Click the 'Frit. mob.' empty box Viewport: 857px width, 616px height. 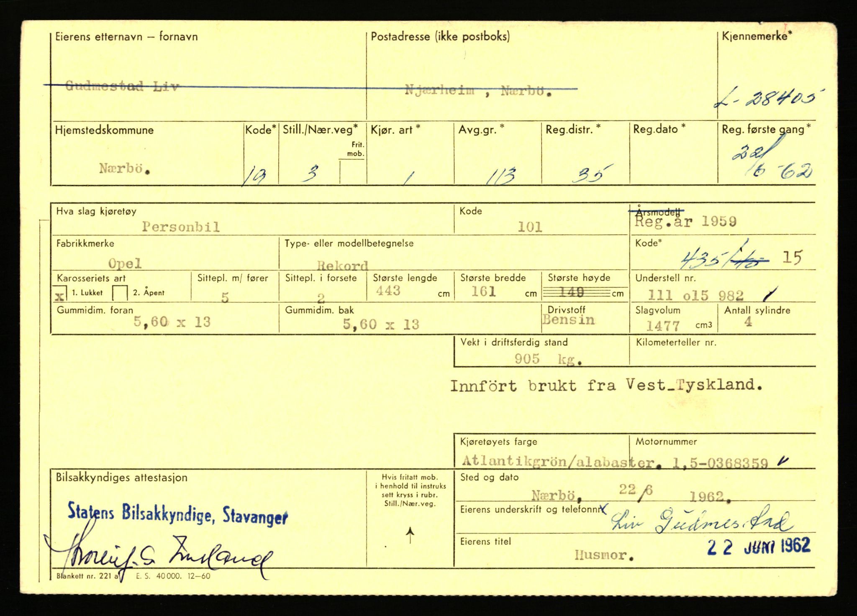click(x=353, y=172)
